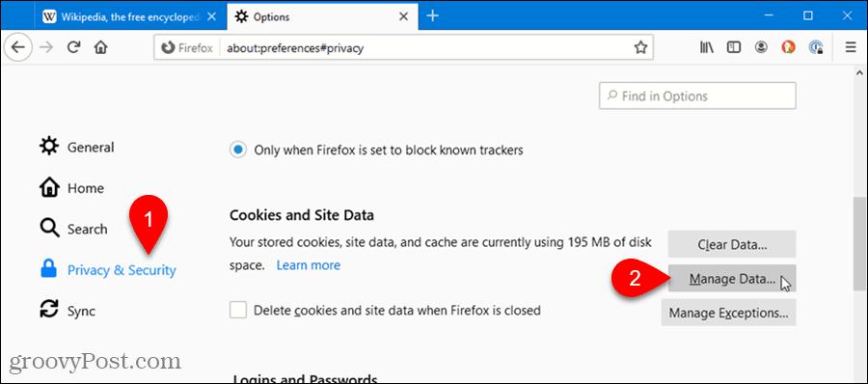Click the DuckDuckGo extension icon

coord(789,48)
